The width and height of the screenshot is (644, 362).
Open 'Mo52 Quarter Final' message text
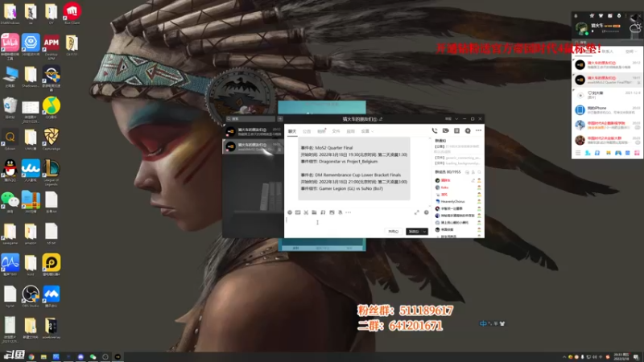[x=334, y=148]
